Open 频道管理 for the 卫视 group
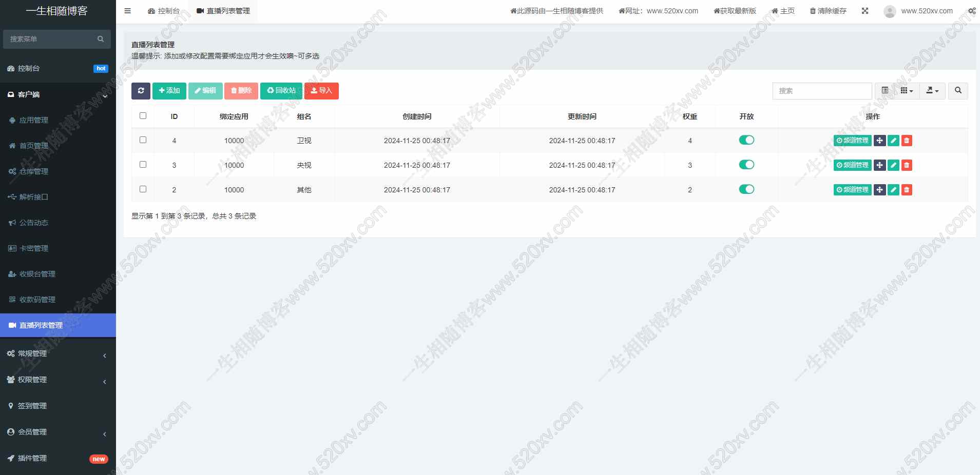This screenshot has width=980, height=475. [x=853, y=140]
